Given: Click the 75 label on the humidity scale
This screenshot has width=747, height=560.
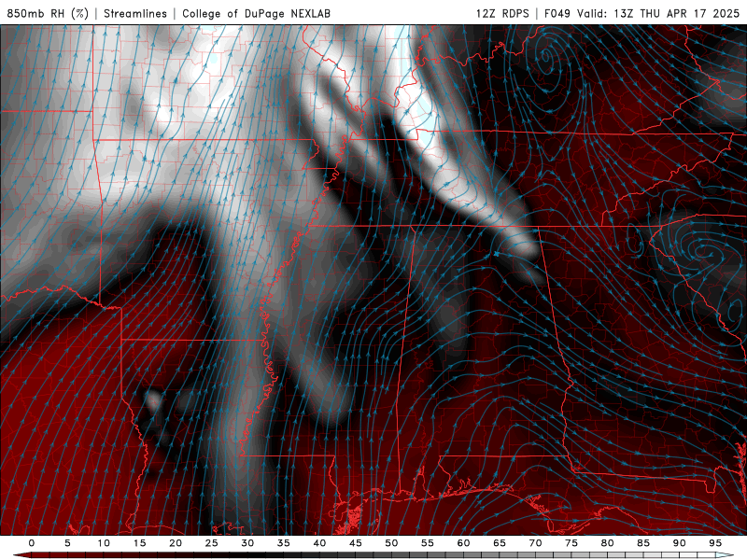Looking at the screenshot, I should click(571, 543).
